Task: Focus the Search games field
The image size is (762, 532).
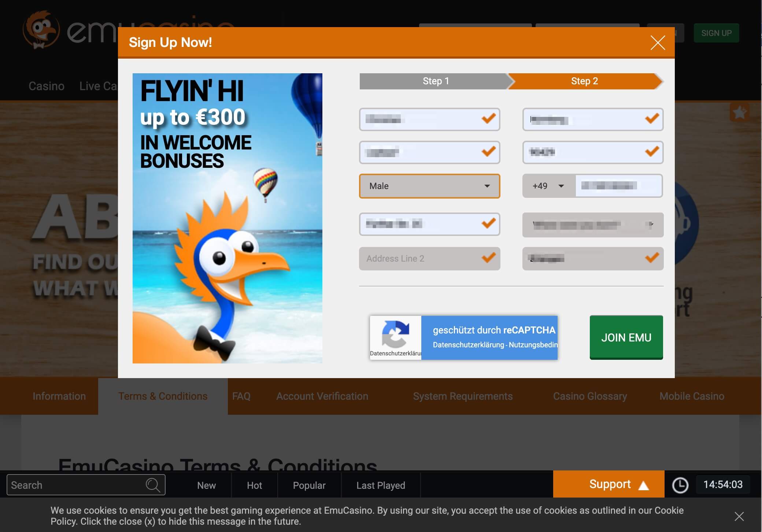Action: 86,485
